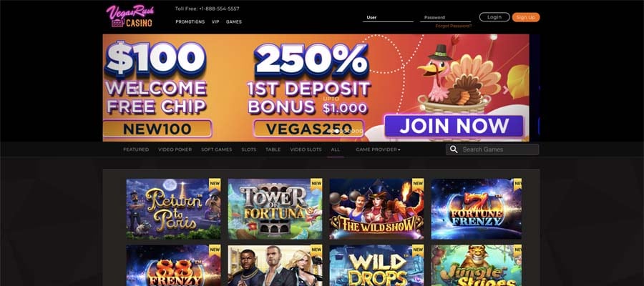The width and height of the screenshot is (644, 286).
Task: Go to the VIP page
Action: 215,21
